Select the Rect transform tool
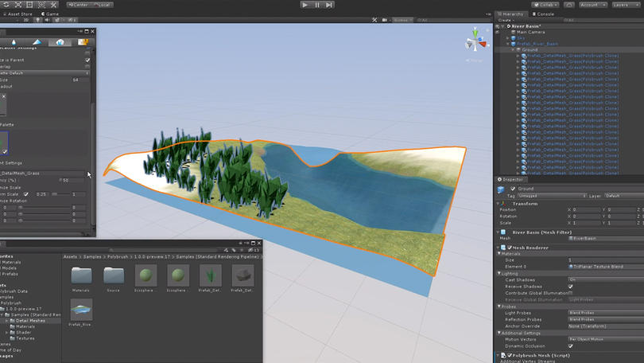 tap(30, 5)
